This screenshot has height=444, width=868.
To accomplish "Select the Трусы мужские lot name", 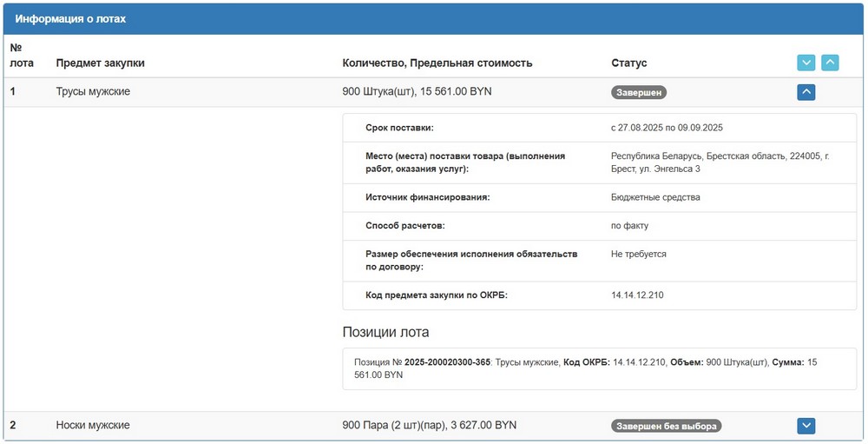I will (x=93, y=91).
